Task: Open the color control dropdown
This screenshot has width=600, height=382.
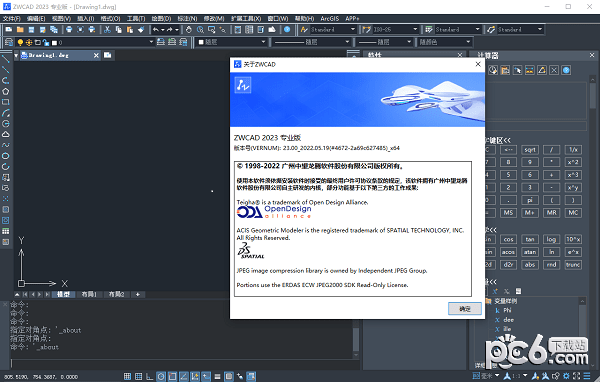Action: (263, 42)
